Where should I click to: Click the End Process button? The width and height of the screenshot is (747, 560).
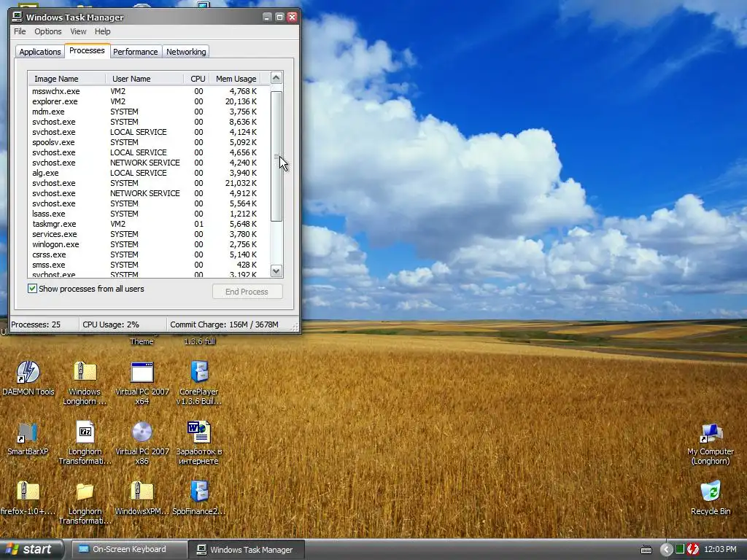coord(247,292)
